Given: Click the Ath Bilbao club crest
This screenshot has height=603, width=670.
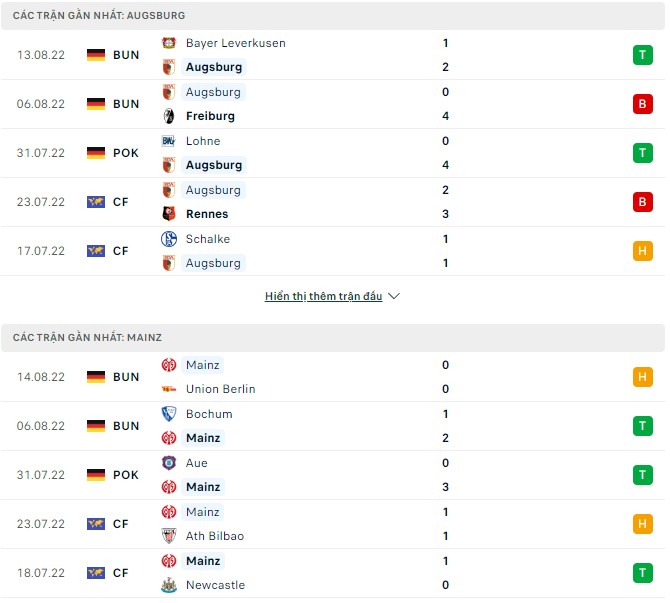Looking at the screenshot, I should pyautogui.click(x=169, y=536).
